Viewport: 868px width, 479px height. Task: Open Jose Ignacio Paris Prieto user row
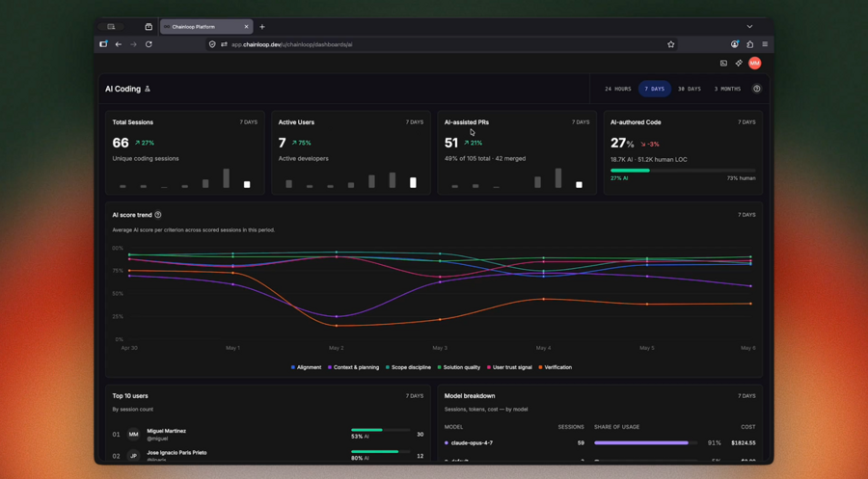click(268, 455)
